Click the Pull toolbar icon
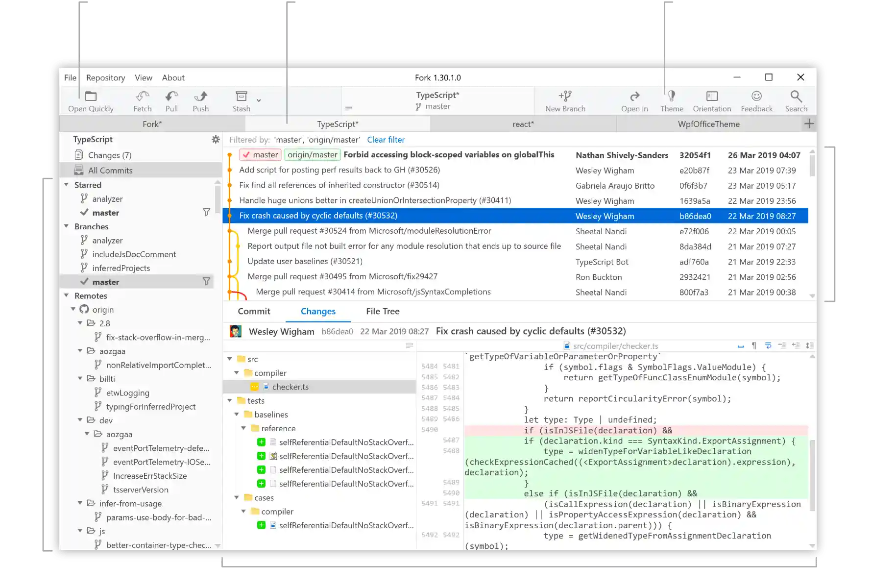The image size is (872, 588). [x=171, y=97]
